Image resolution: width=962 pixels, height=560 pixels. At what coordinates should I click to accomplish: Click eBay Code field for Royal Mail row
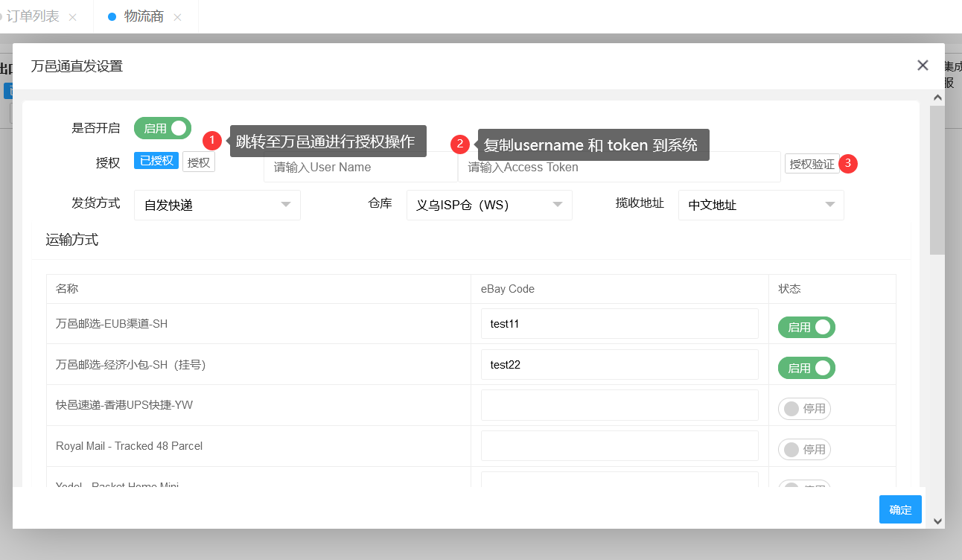(x=619, y=446)
